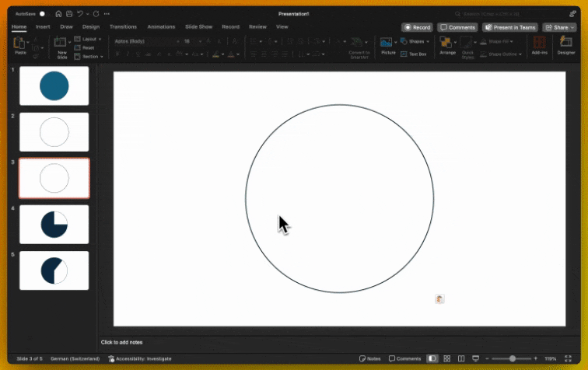588x370 pixels.
Task: Undo the last action
Action: [x=80, y=14]
